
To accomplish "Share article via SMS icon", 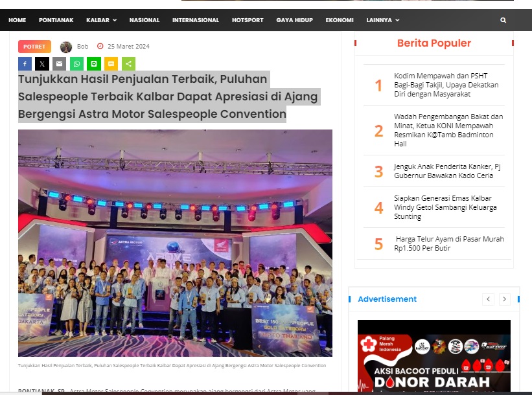I will pyautogui.click(x=111, y=63).
